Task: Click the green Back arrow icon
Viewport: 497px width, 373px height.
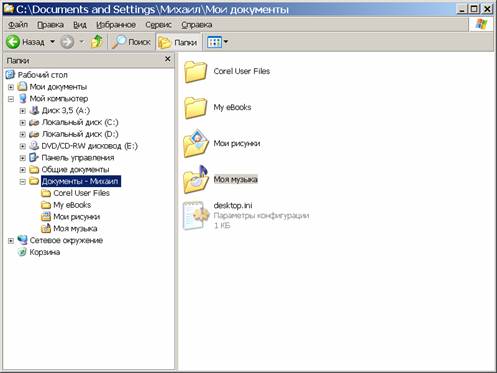Action: [x=13, y=42]
